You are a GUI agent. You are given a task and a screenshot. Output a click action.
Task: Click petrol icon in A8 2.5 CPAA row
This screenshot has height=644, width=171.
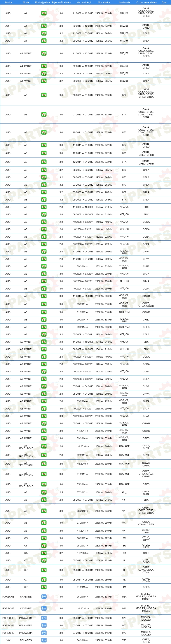click(44, 493)
